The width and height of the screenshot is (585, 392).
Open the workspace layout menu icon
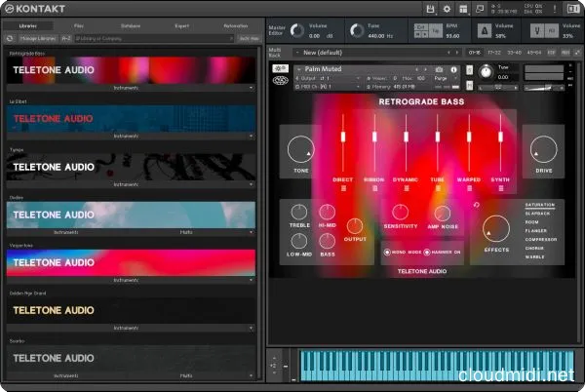[x=463, y=9]
